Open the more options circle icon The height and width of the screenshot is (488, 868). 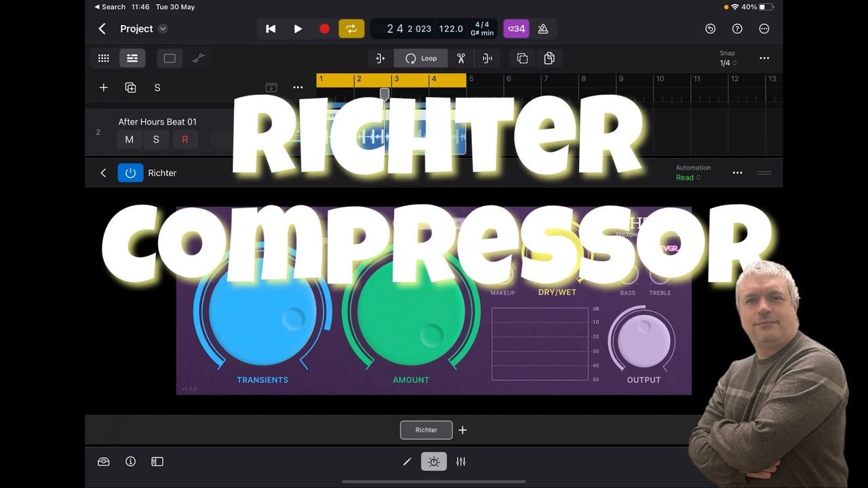click(x=764, y=28)
